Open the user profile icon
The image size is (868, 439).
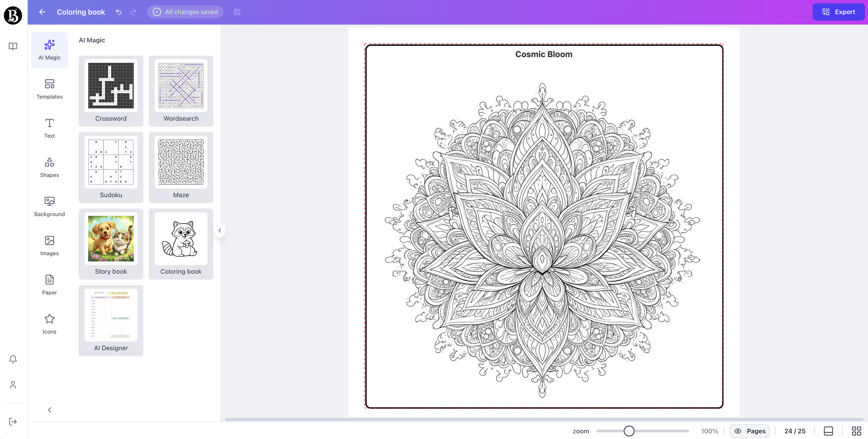coord(13,385)
